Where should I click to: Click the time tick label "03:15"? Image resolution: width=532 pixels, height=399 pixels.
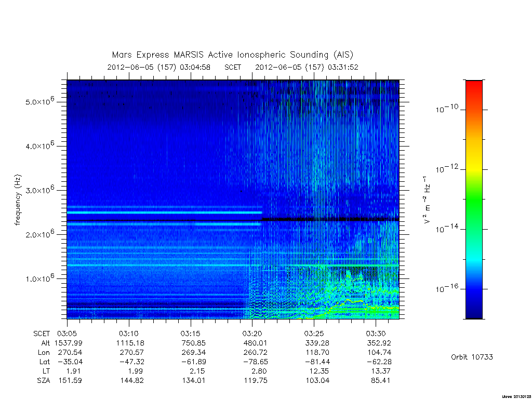190,334
